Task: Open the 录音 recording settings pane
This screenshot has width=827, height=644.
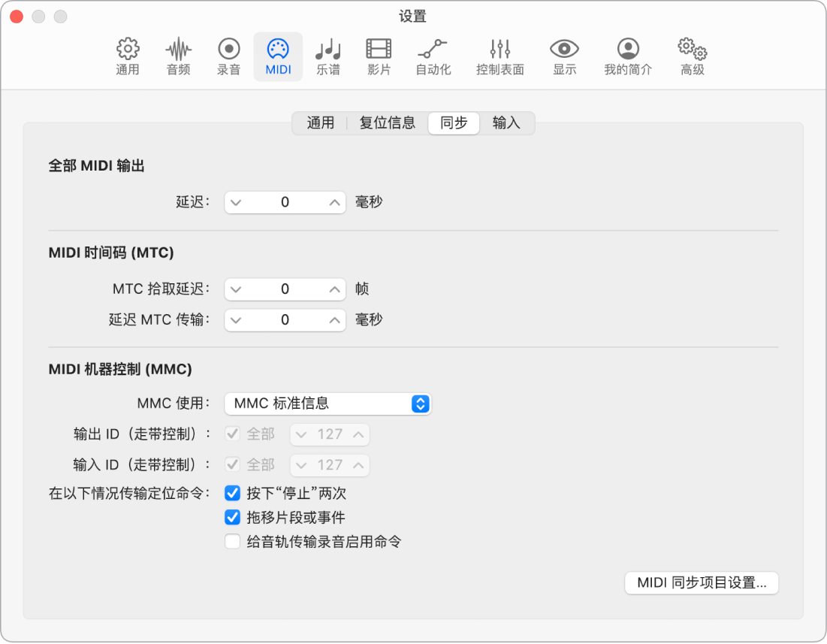Action: [229, 56]
